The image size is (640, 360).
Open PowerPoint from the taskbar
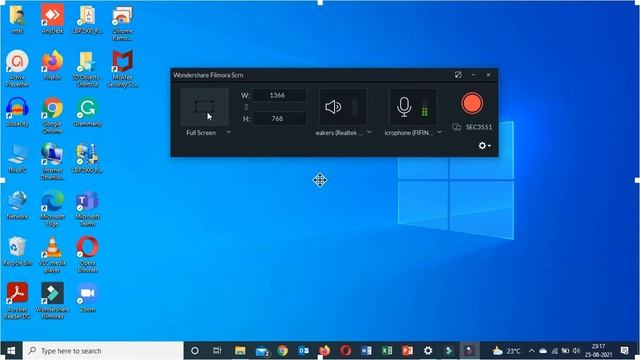point(407,351)
